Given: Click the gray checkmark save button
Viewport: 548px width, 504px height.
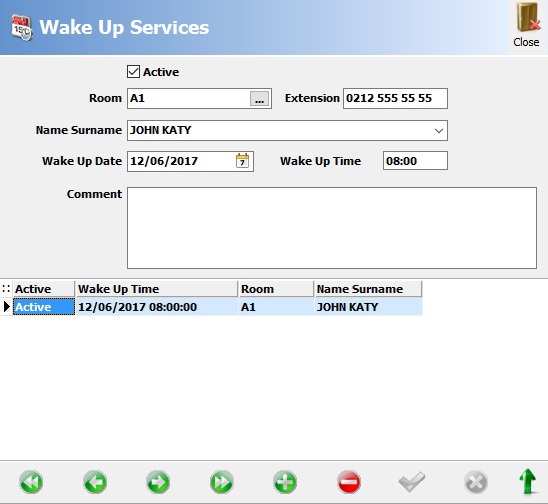Looking at the screenshot, I should (x=412, y=482).
